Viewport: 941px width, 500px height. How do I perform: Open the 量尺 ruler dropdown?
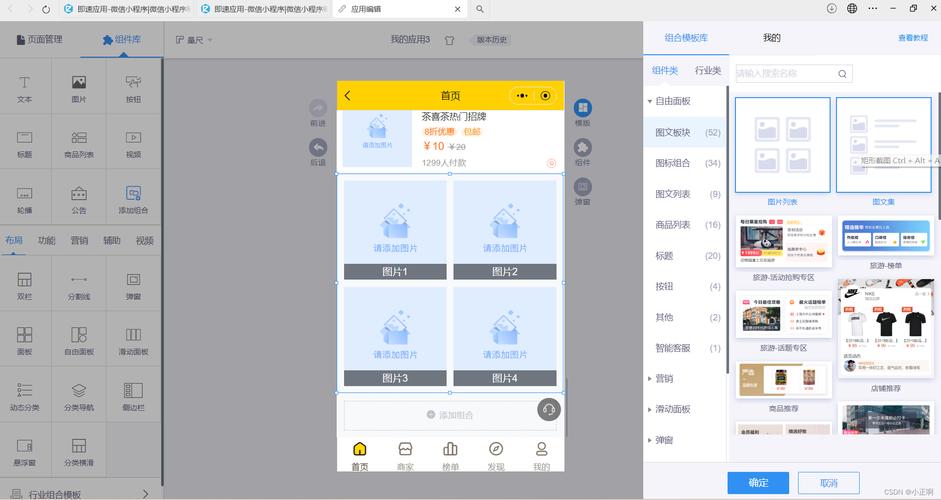tap(194, 40)
